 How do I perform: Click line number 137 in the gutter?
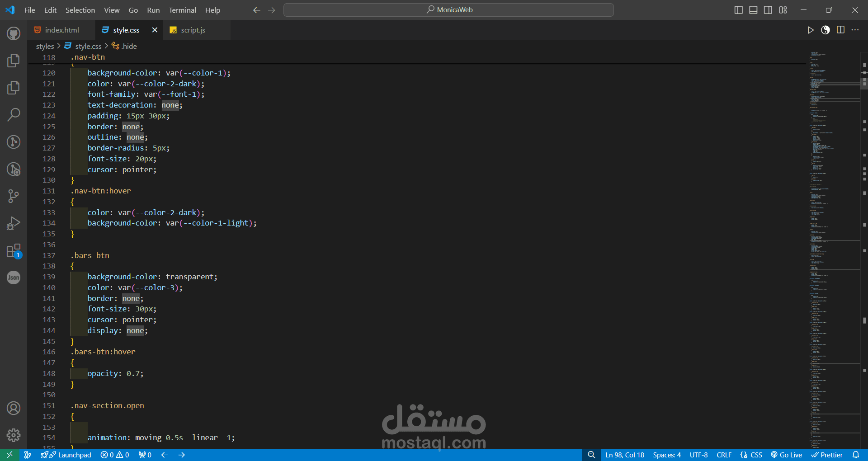(49, 255)
